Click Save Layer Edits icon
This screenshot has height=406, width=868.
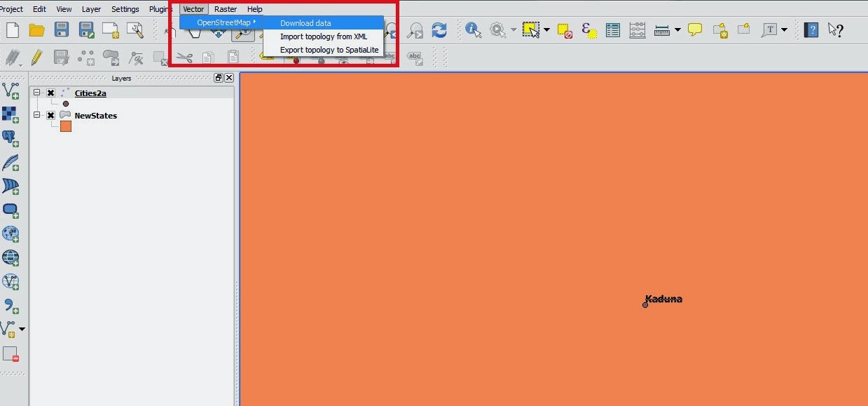62,57
